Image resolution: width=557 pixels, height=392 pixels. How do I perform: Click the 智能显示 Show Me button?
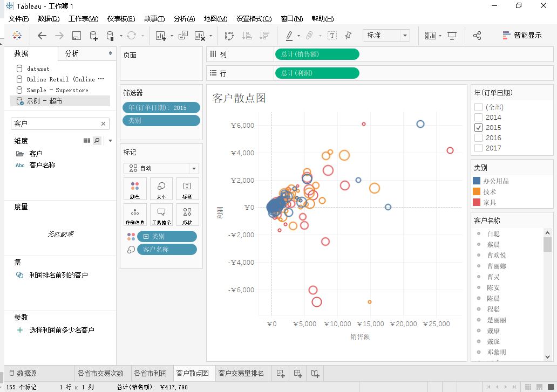pos(522,35)
